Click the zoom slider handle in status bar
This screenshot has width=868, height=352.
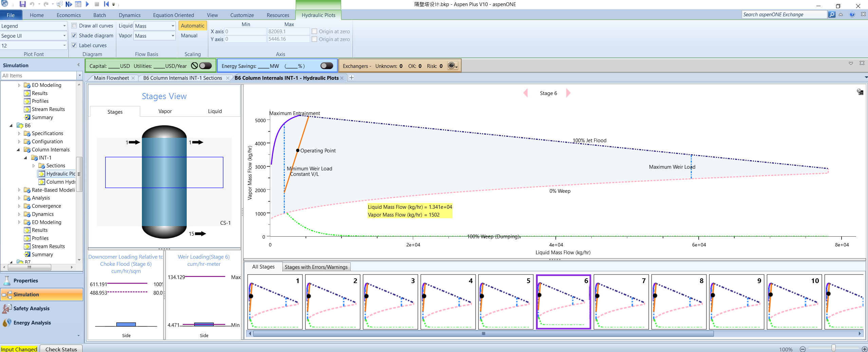pyautogui.click(x=833, y=349)
